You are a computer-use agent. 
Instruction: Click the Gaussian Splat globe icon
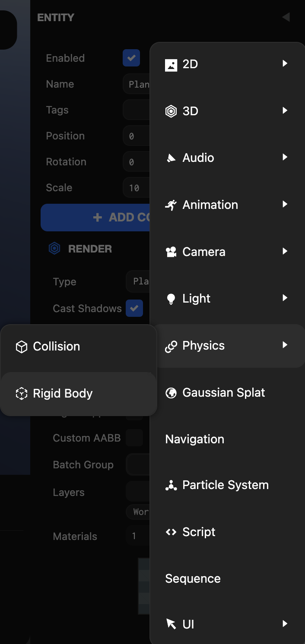171,393
